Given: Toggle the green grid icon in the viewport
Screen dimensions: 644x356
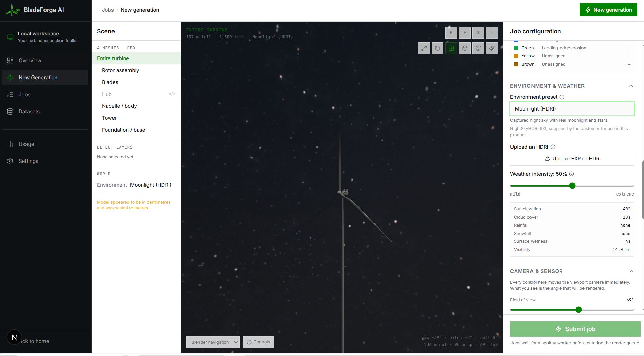Looking at the screenshot, I should point(451,48).
